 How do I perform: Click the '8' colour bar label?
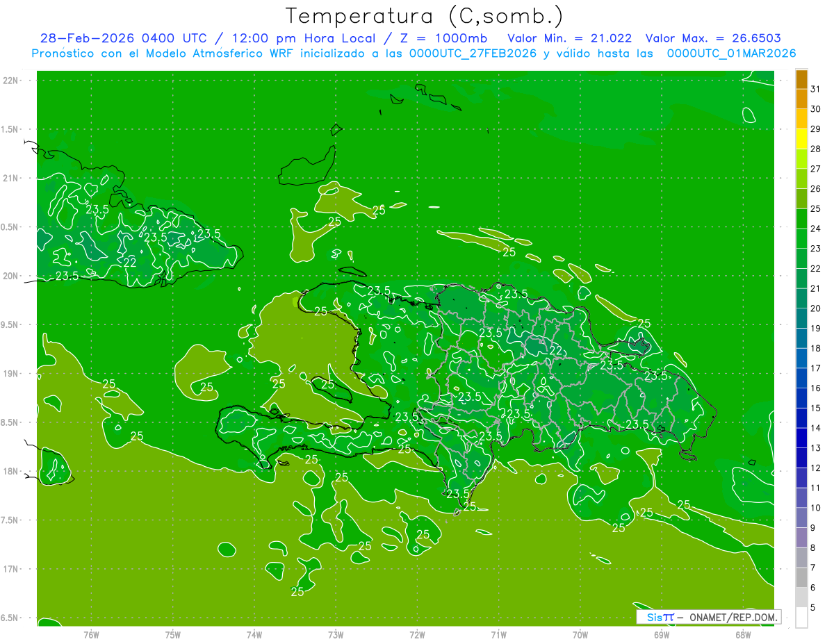point(813,548)
